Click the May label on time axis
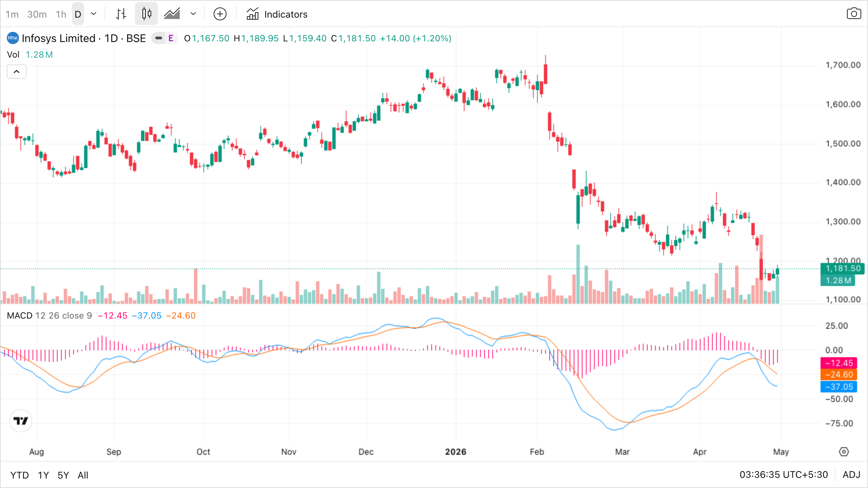The height and width of the screenshot is (488, 868). (781, 452)
